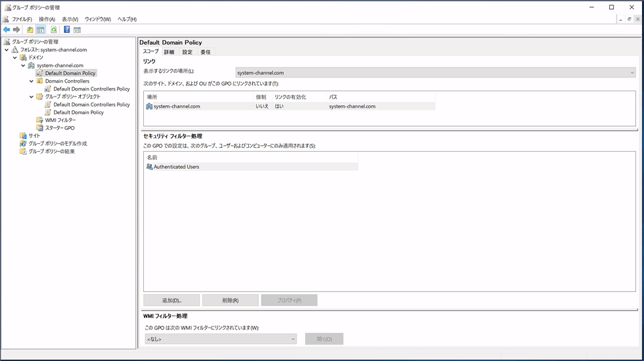This screenshot has width=644, height=361.
Task: Open the WMI filter <なし> dropdown
Action: tap(221, 339)
